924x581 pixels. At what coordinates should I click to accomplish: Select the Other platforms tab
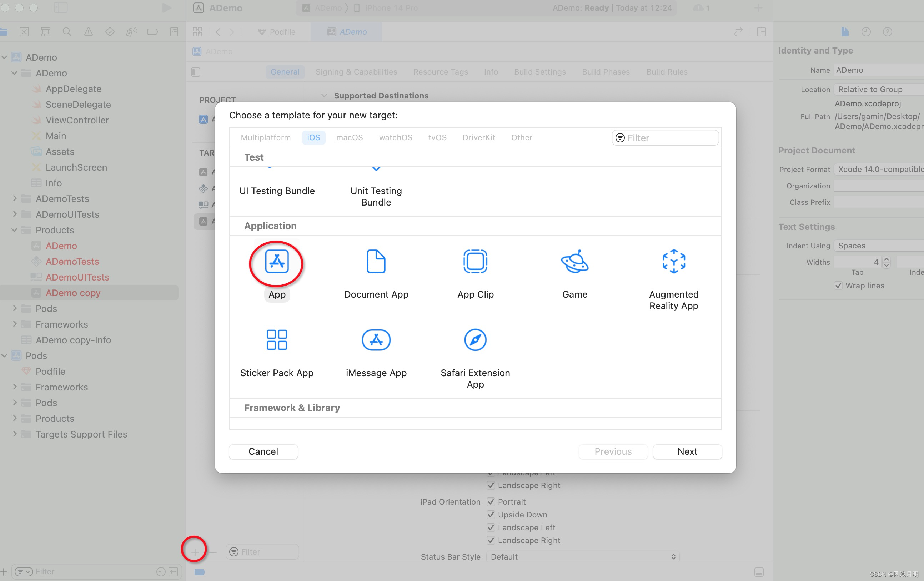coord(522,137)
